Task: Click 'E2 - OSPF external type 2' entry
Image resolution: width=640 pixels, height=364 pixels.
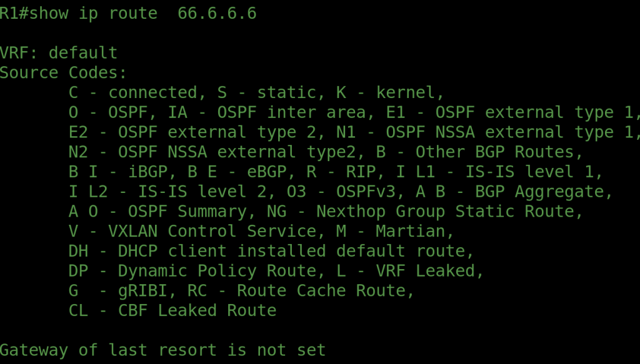Action: (x=182, y=132)
